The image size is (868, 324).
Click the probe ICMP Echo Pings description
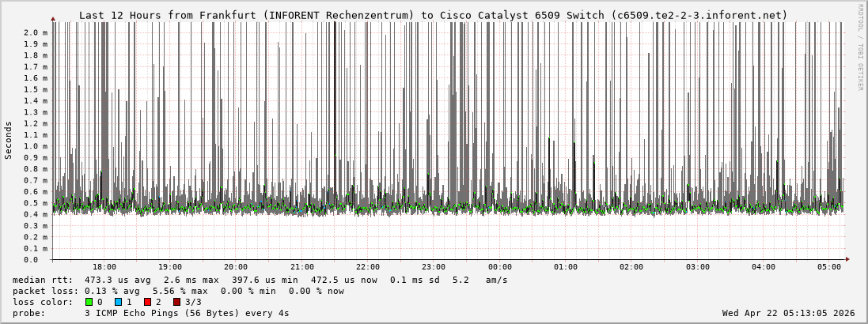pos(186,313)
